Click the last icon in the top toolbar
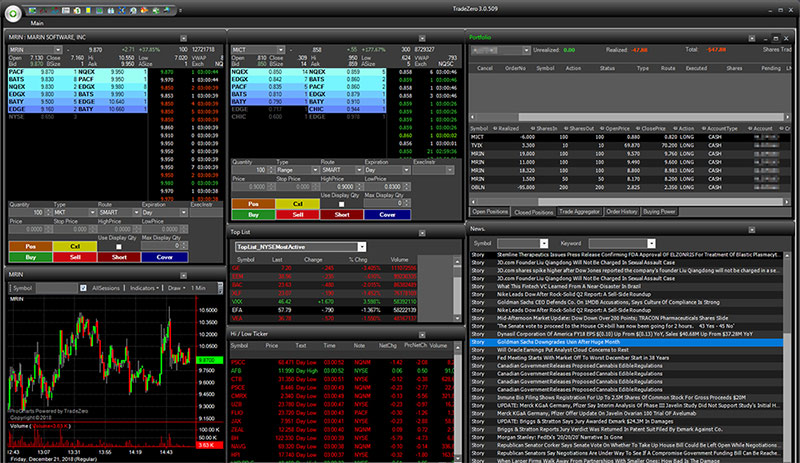The image size is (800, 463). click(167, 10)
